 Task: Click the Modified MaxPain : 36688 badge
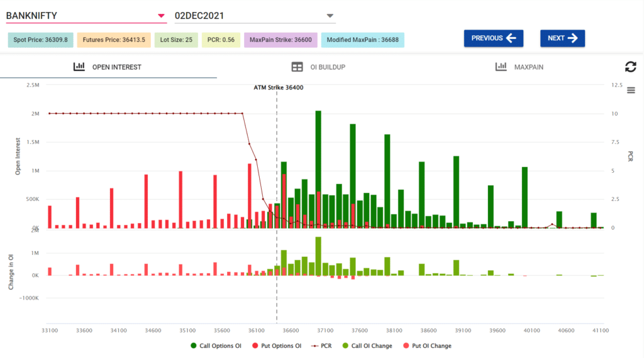point(363,40)
